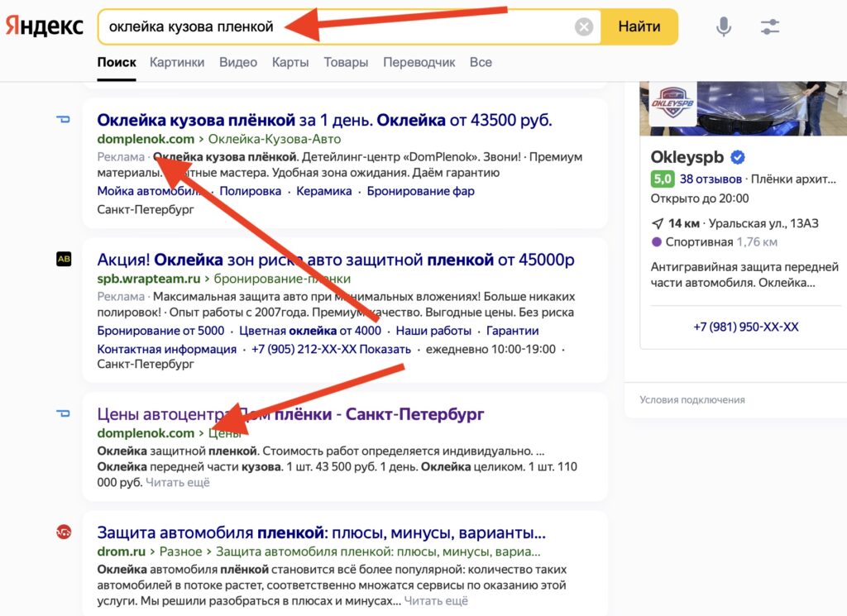Click favicon of first domplenok ad result
The image size is (847, 616).
[63, 119]
